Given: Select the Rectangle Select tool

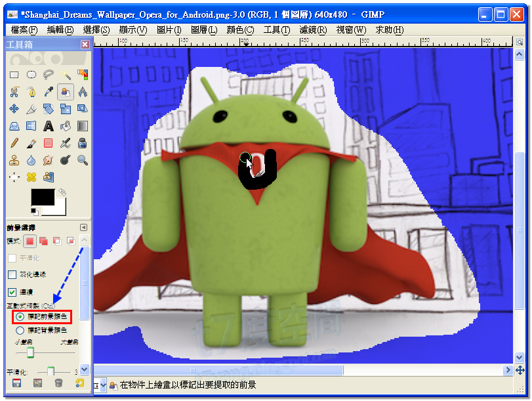Looking at the screenshot, I should [x=14, y=75].
